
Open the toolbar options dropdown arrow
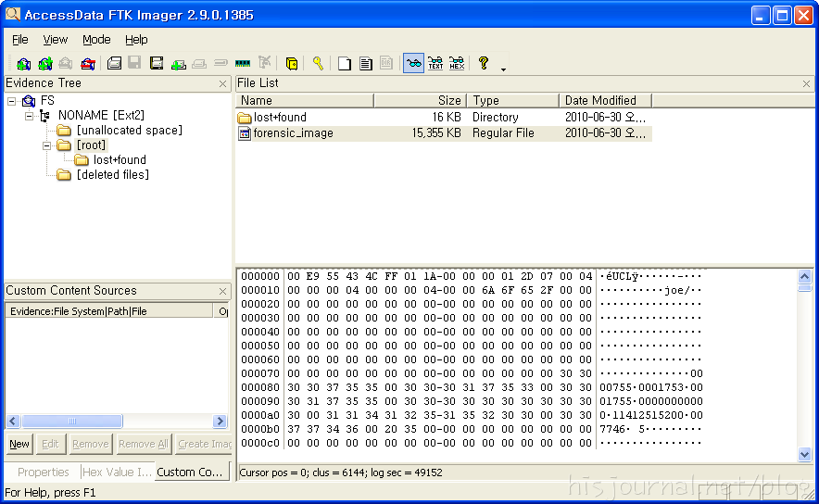[x=503, y=69]
